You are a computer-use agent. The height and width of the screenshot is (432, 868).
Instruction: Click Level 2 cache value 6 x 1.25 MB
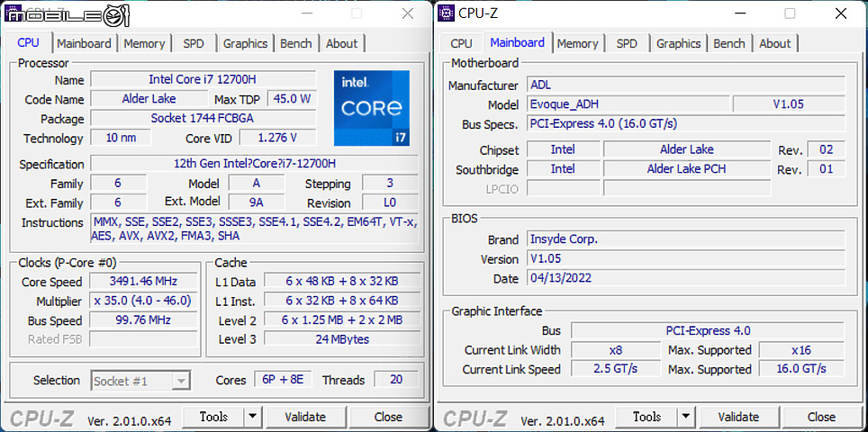pyautogui.click(x=342, y=320)
